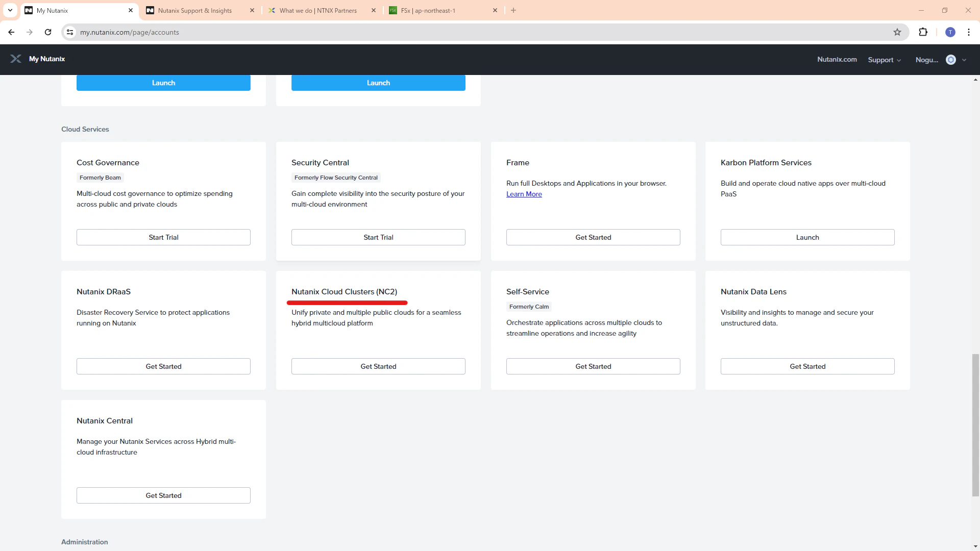Expand the tab search dropdown arrow
The image size is (980, 551).
[10, 10]
